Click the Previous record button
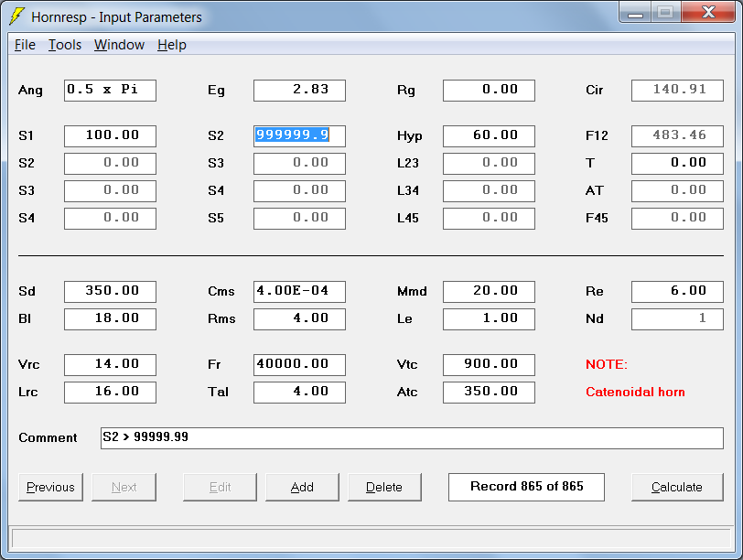Screen dimensions: 743x560 point(50,487)
